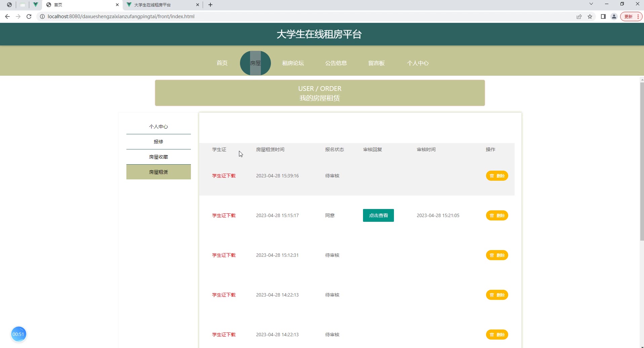This screenshot has width=644, height=348.
Task: Open the browser profile avatar icon
Action: (614, 16)
